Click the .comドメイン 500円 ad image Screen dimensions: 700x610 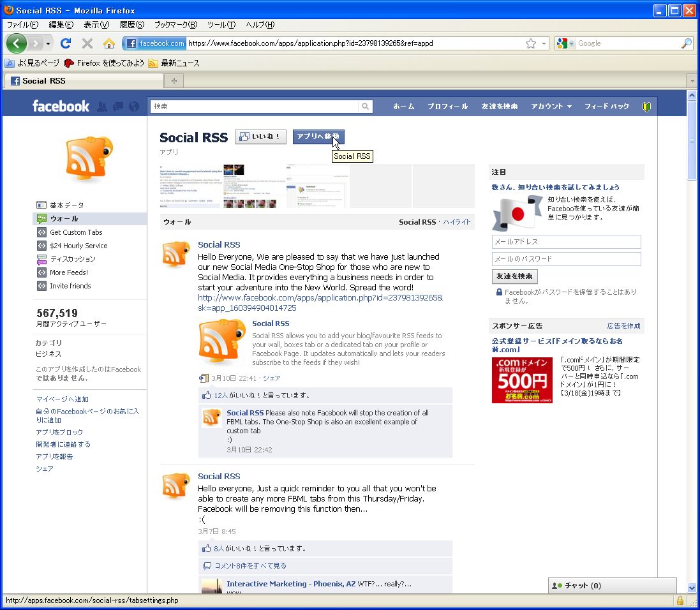pyautogui.click(x=523, y=380)
